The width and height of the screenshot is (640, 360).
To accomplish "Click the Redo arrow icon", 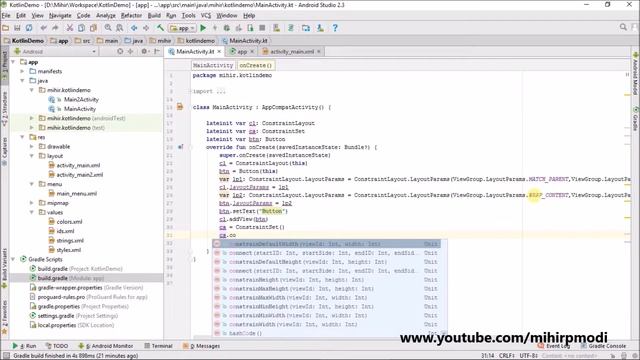I will [x=55, y=28].
